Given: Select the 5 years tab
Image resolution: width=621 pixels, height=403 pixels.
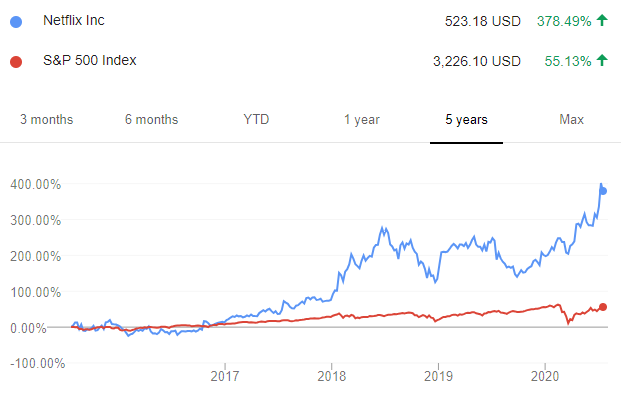Looking at the screenshot, I should point(467,120).
